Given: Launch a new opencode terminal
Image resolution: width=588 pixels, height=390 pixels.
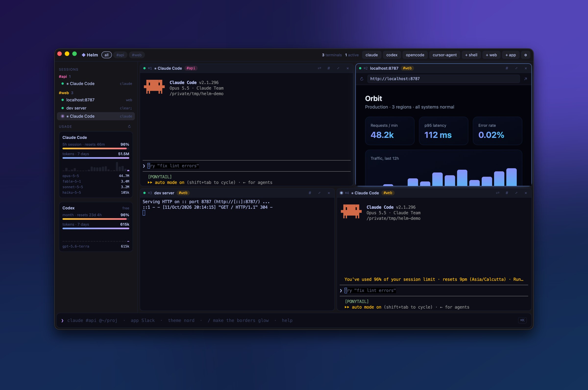Looking at the screenshot, I should 415,55.
